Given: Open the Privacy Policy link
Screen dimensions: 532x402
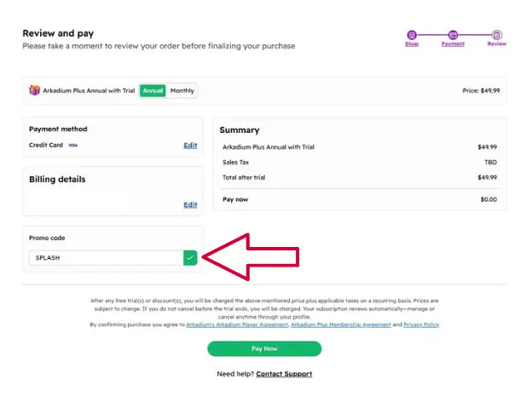Looking at the screenshot, I should pyautogui.click(x=421, y=324).
